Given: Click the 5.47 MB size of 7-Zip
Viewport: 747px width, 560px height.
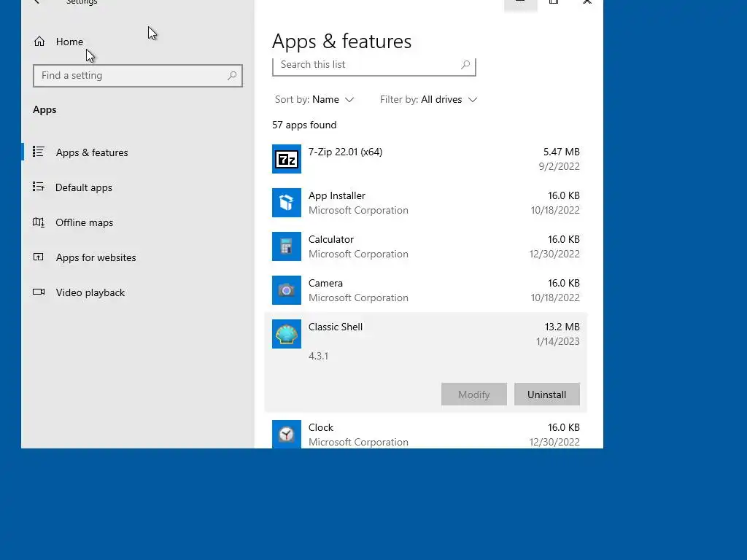Looking at the screenshot, I should click(562, 152).
